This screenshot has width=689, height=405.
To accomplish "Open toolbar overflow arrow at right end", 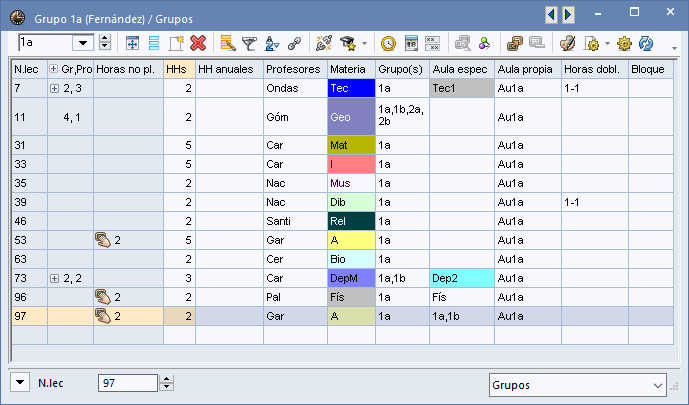I will click(x=674, y=48).
